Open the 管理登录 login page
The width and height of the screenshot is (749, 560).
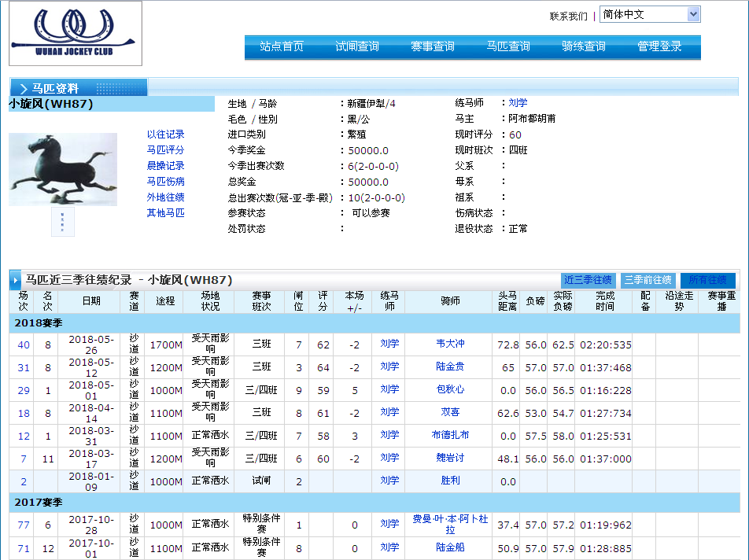[x=659, y=47]
